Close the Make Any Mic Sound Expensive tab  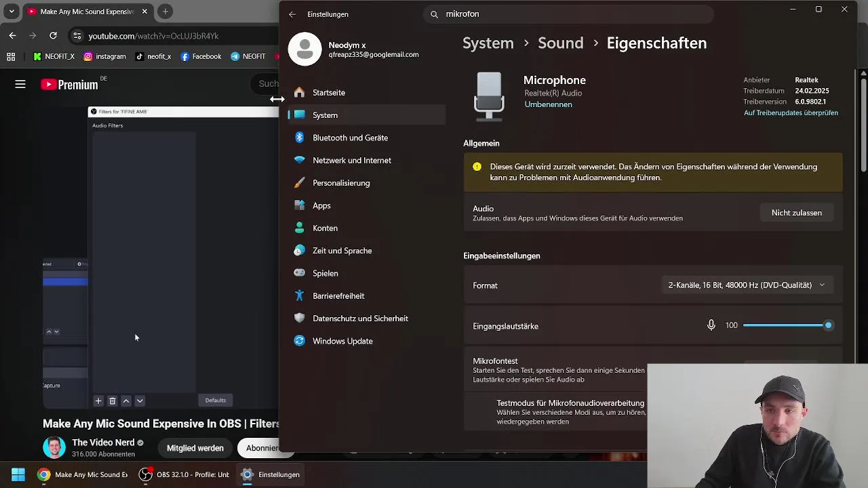(144, 12)
